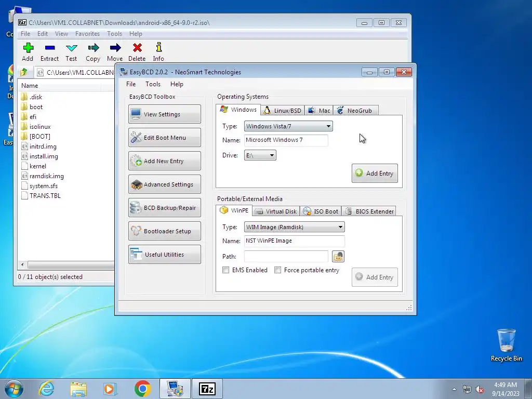The image size is (532, 399).
Task: Select the kernel file in 7-Zip
Action: click(x=34, y=166)
